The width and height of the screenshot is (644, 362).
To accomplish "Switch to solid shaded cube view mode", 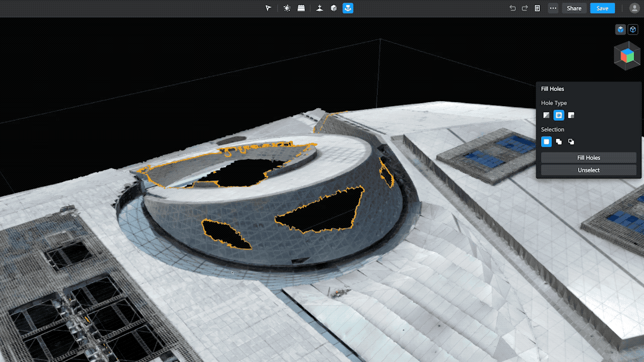I will pos(620,30).
